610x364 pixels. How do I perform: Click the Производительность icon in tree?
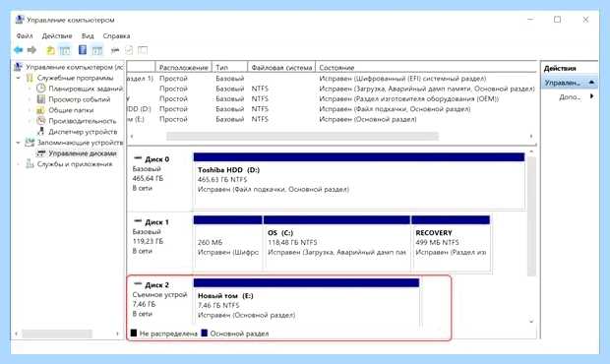click(41, 121)
